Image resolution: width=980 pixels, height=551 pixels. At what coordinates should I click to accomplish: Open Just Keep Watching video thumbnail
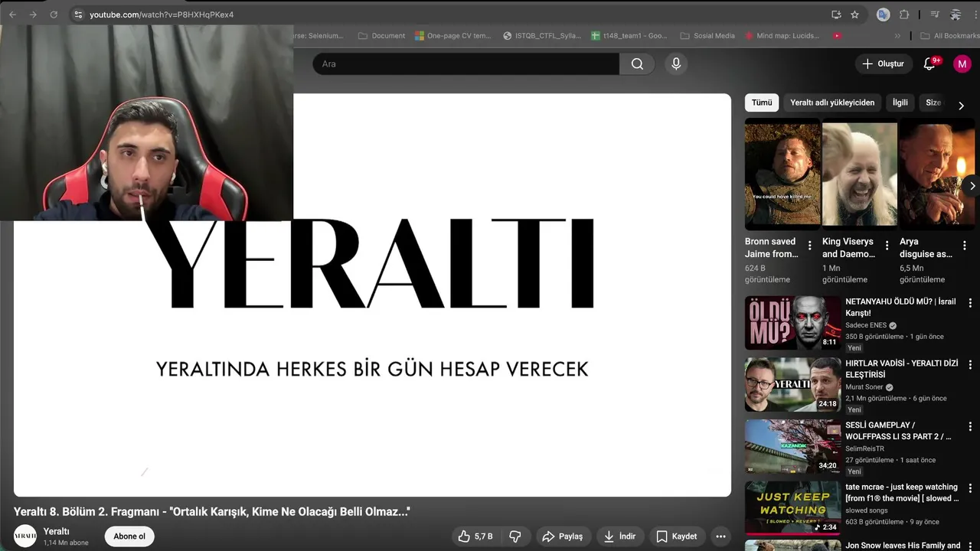[x=792, y=507]
